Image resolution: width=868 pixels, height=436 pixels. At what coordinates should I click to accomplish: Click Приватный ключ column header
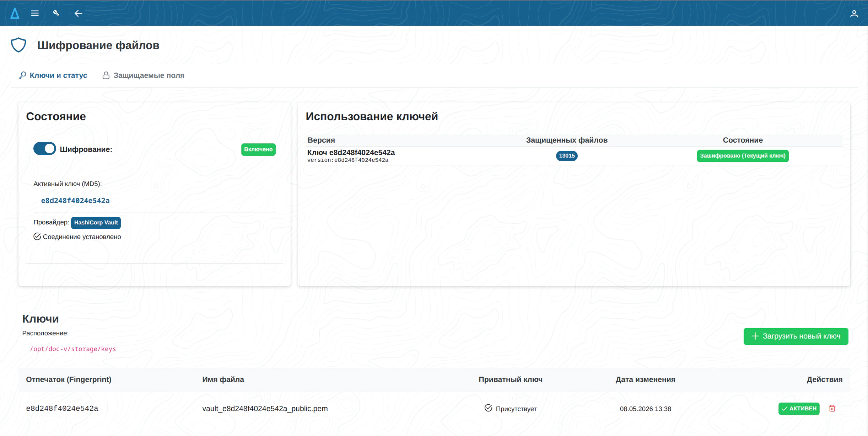tap(511, 379)
